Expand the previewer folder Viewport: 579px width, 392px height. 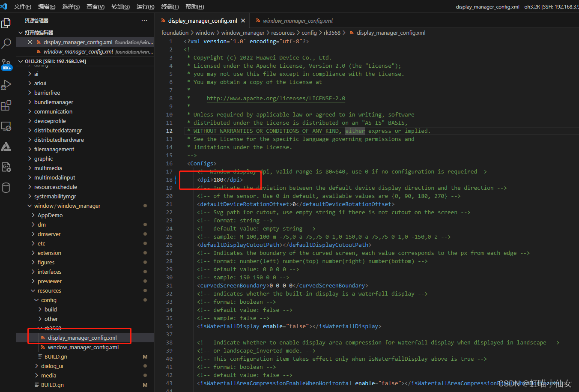tap(49, 281)
